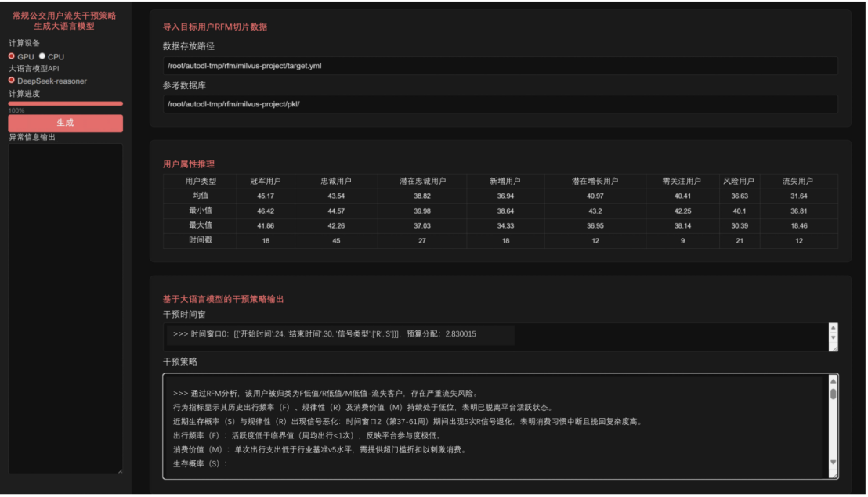Image resolution: width=868 pixels, height=497 pixels.
Task: Click the 冠军用户 column header
Action: (x=266, y=181)
